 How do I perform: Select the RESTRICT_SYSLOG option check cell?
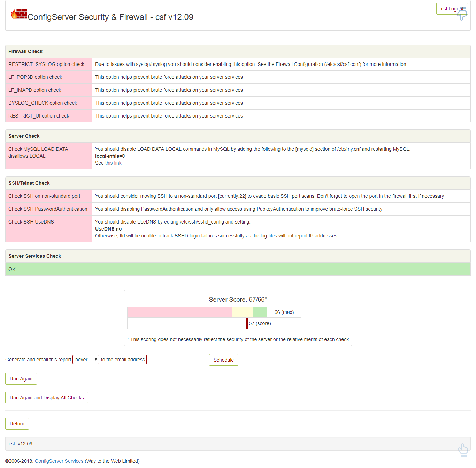coord(49,64)
